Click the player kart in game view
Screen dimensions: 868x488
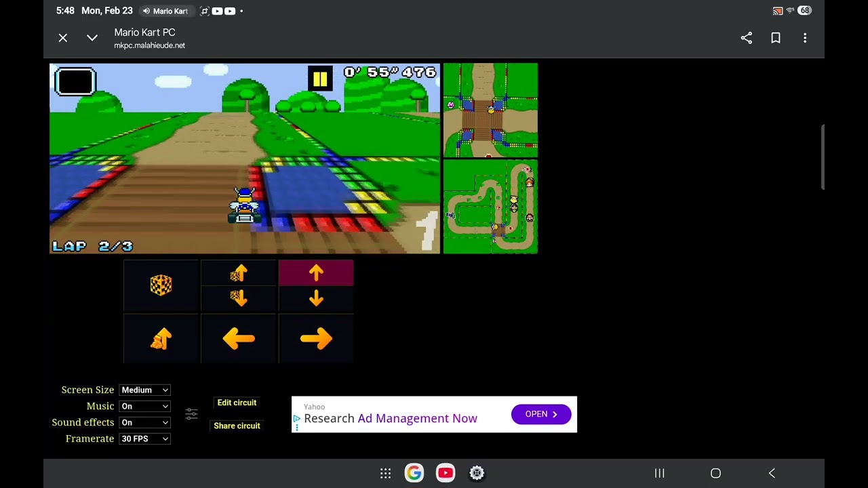(244, 205)
